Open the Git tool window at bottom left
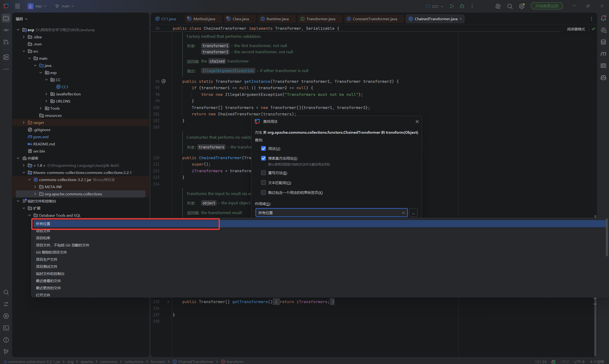Viewport: 609px width, 364px height. pyautogui.click(x=6, y=351)
